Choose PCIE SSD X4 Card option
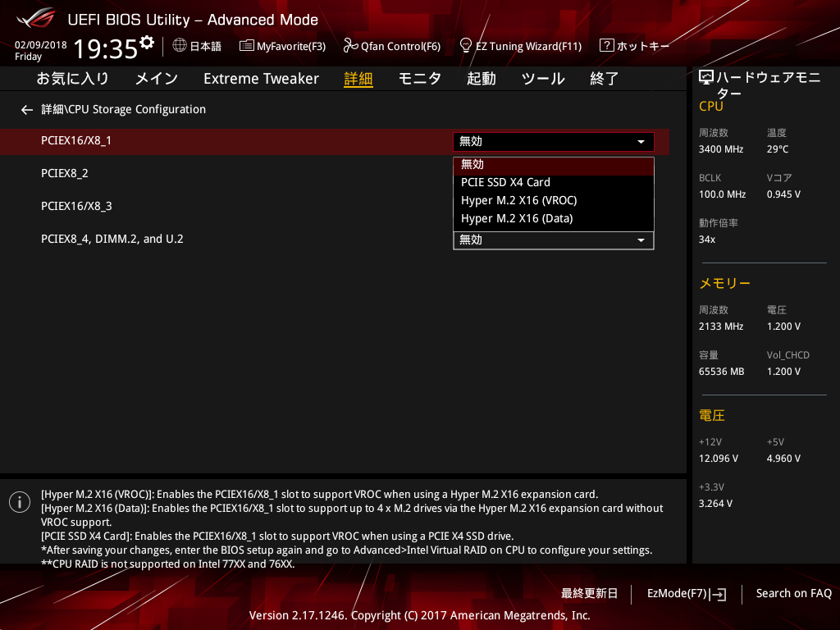 (554, 183)
